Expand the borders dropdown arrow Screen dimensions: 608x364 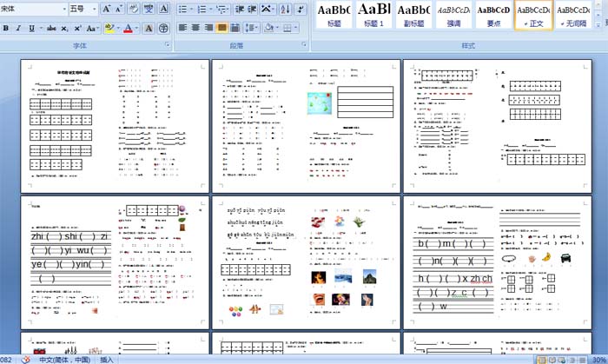click(296, 28)
